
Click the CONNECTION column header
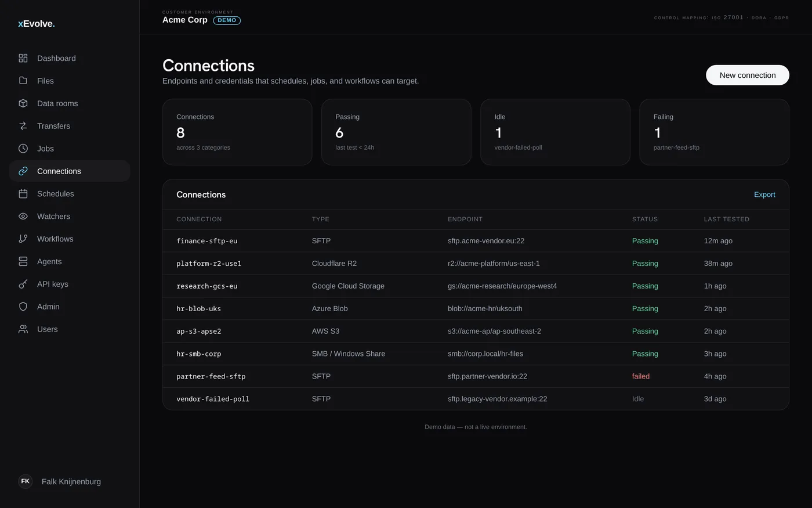(x=199, y=219)
